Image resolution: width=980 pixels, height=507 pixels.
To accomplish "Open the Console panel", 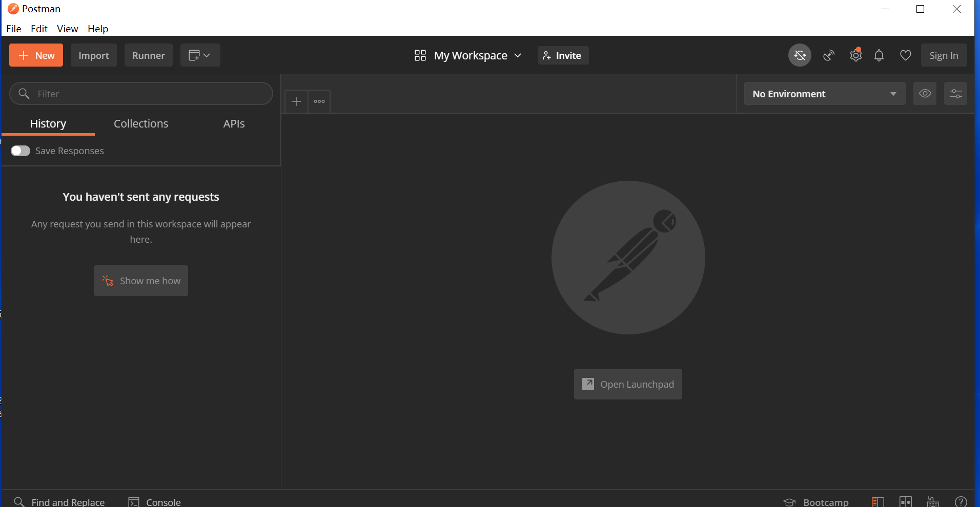I will [x=154, y=502].
